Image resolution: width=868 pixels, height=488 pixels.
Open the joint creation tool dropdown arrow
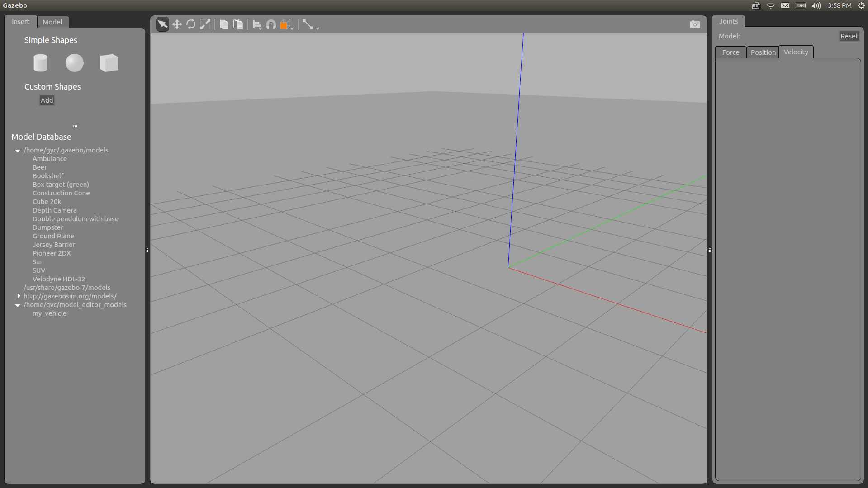pos(318,28)
